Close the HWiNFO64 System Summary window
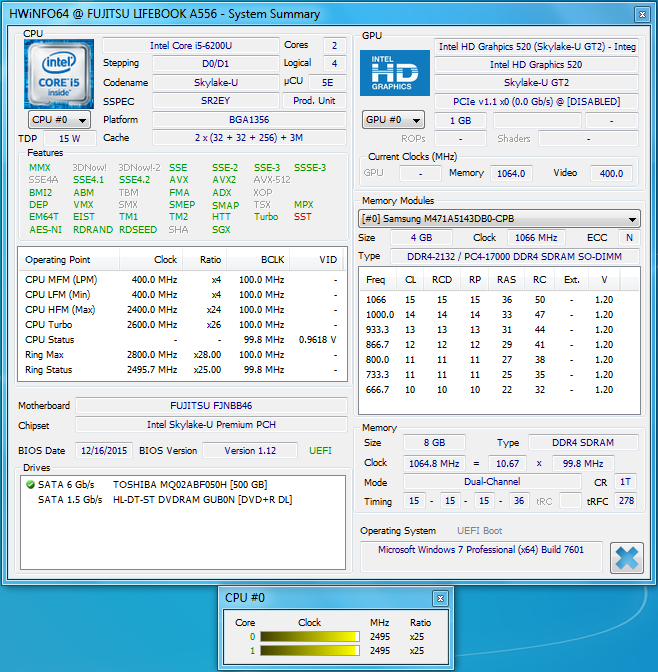This screenshot has width=658, height=672. (x=642, y=15)
